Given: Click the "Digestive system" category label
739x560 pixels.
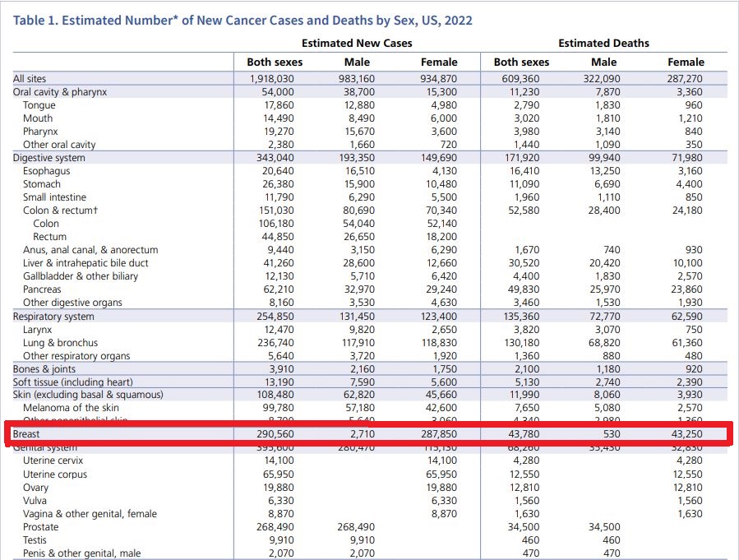Looking at the screenshot, I should (48, 158).
